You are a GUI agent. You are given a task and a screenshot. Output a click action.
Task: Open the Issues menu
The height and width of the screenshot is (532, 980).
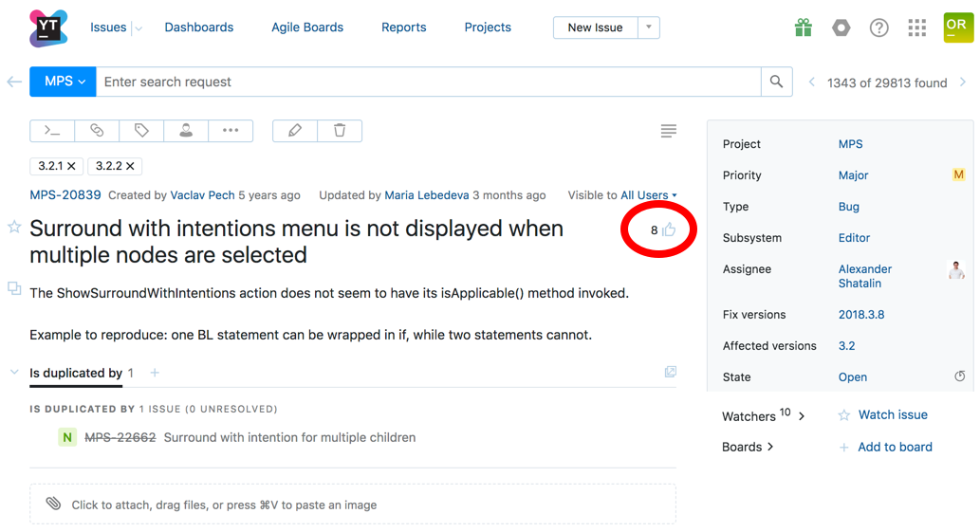tap(108, 28)
